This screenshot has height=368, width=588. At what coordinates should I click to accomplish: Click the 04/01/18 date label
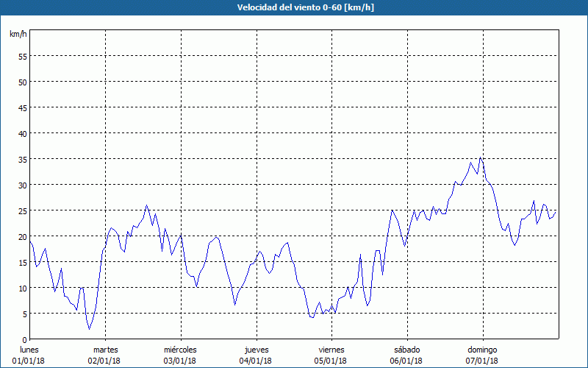(256, 360)
